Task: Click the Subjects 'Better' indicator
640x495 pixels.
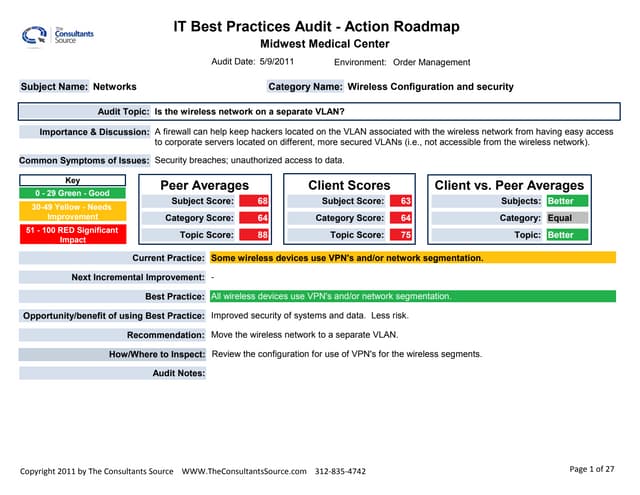Action: (x=567, y=201)
